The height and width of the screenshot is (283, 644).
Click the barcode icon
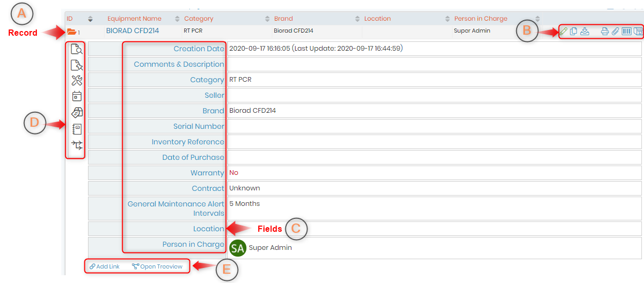(627, 31)
